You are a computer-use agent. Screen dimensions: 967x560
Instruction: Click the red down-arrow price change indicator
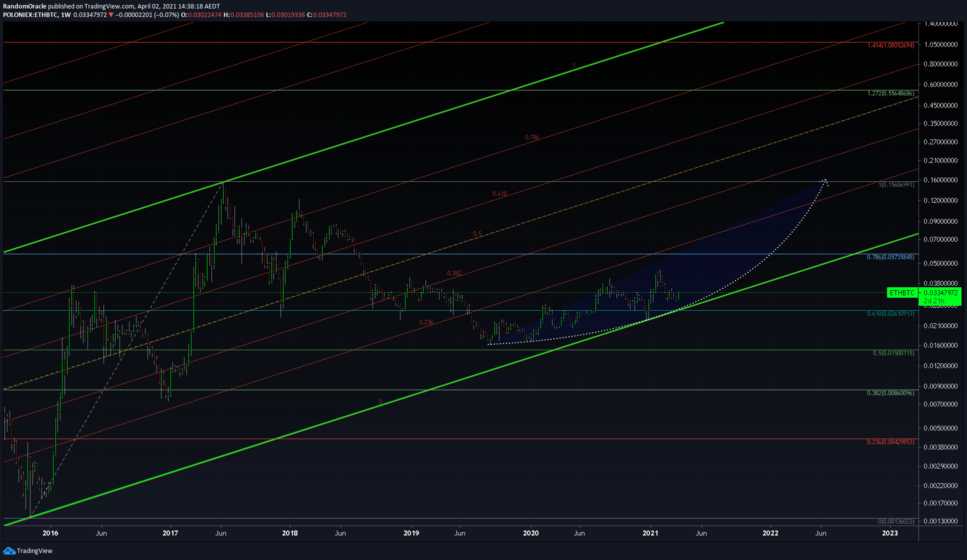[x=111, y=15]
